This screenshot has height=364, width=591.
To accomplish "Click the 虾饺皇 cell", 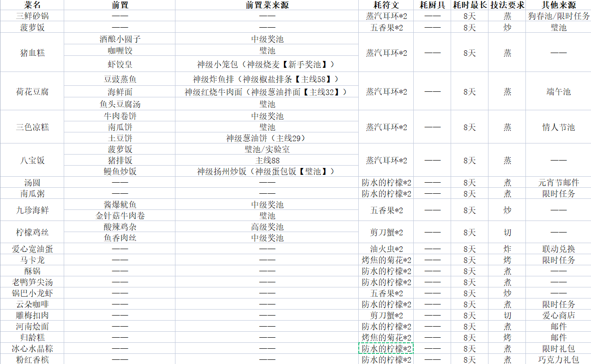I will [120, 64].
